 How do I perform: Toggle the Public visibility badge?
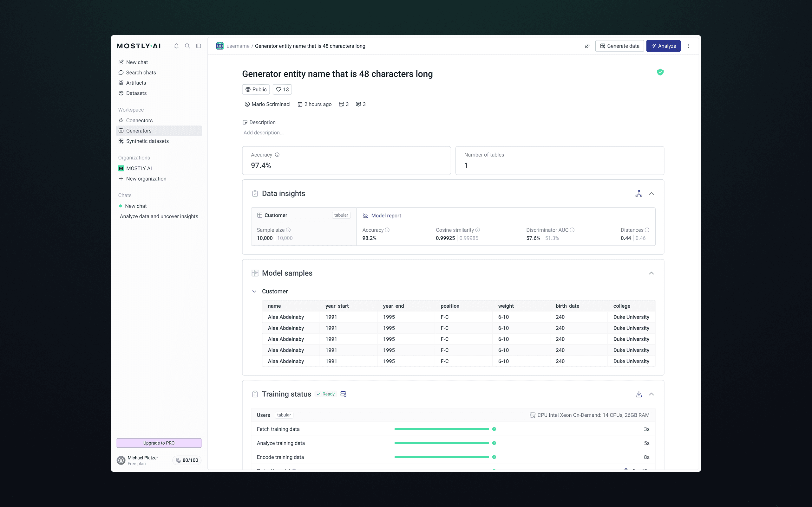pos(256,90)
